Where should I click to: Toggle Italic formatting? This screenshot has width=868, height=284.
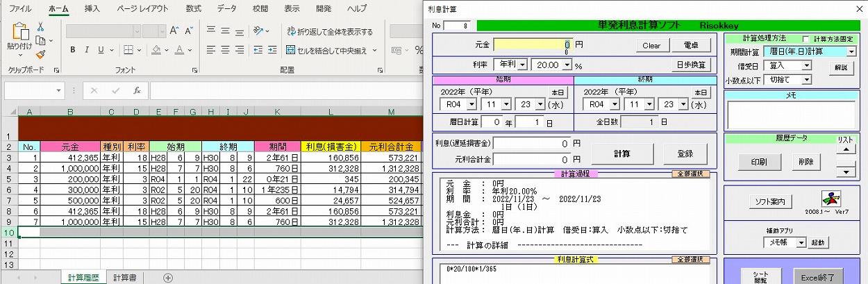tap(87, 50)
